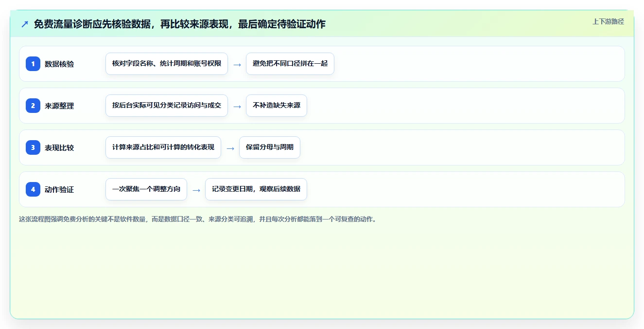644x329 pixels.
Task: Click the box 按后台实际可见分类记录访问与成交
Action: (167, 106)
